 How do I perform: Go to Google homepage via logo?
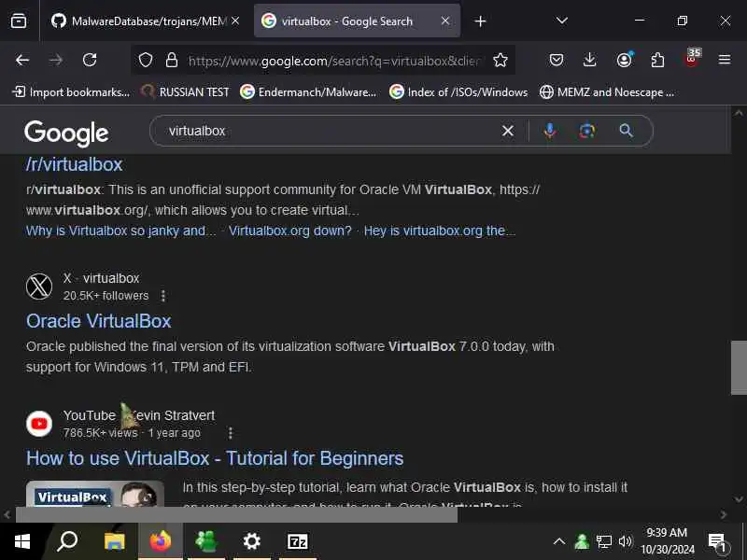66,133
